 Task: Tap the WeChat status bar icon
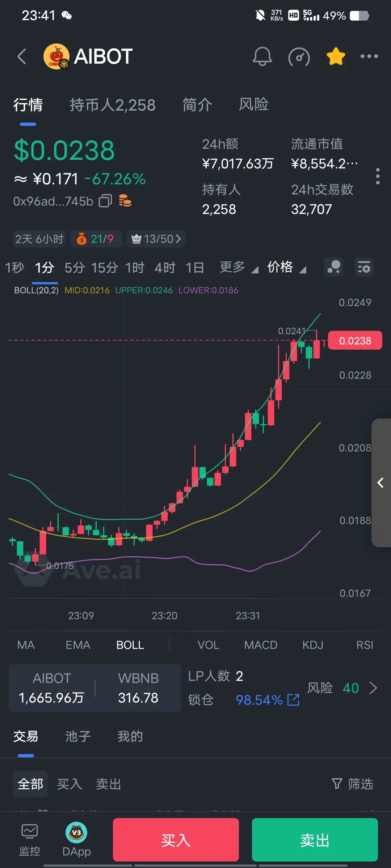pos(67,15)
